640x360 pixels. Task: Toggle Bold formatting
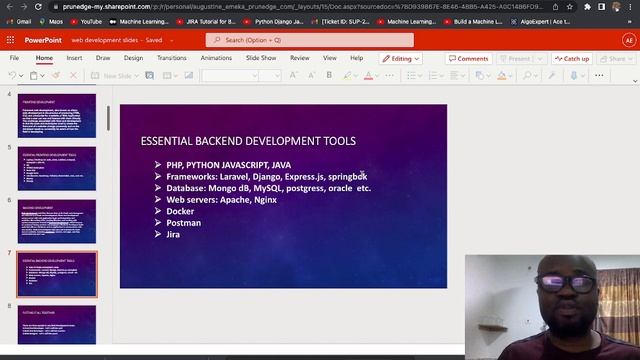[329, 76]
